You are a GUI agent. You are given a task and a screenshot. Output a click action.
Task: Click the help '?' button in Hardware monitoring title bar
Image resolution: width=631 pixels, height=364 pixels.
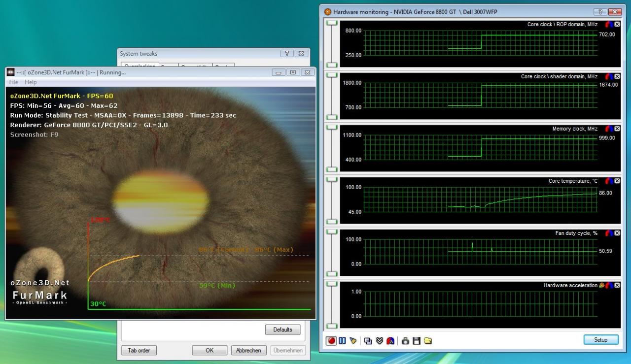click(x=600, y=12)
